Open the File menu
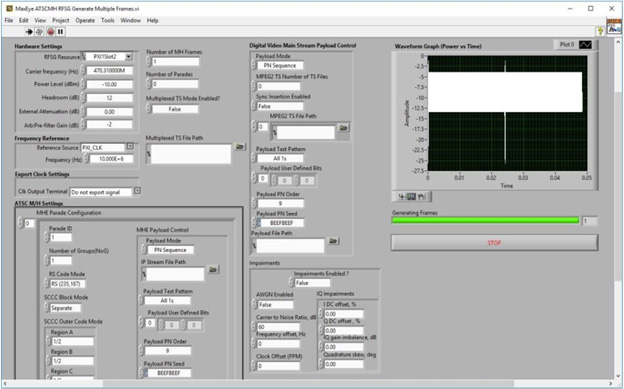 [9, 20]
